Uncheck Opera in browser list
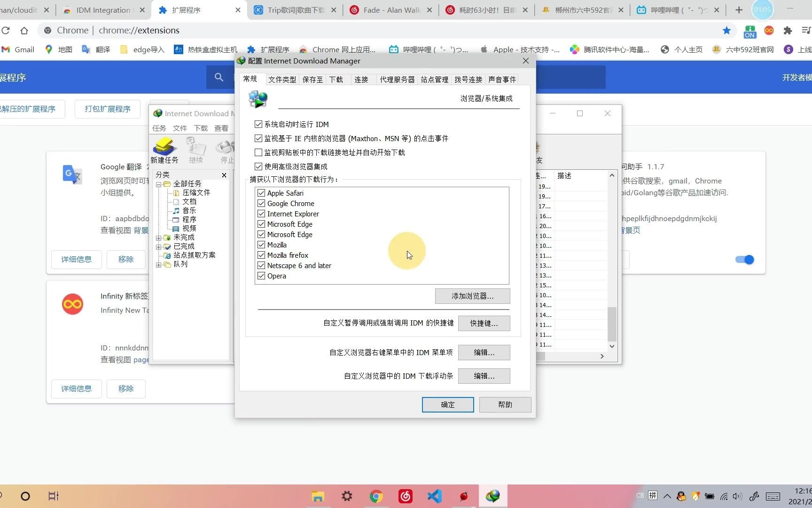The height and width of the screenshot is (508, 812). coord(261,276)
